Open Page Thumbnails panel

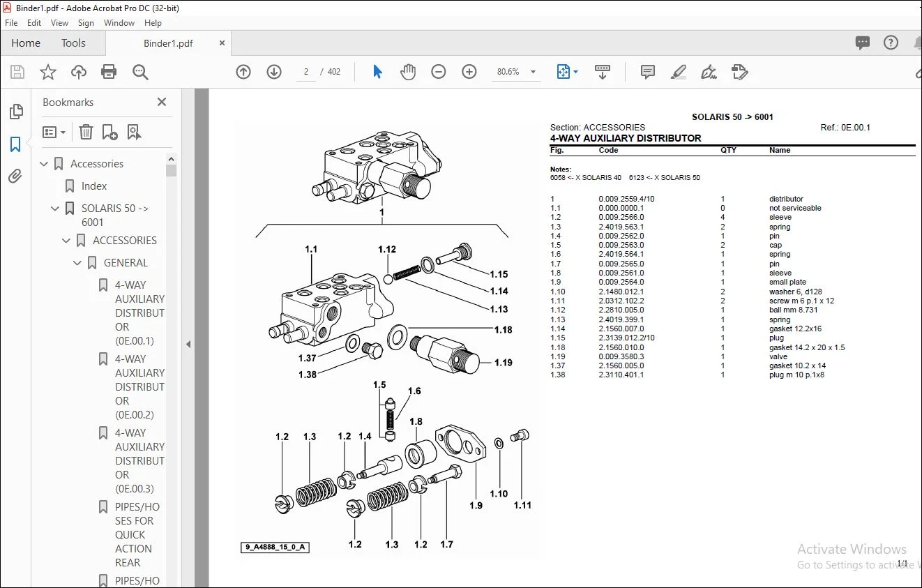coord(15,112)
